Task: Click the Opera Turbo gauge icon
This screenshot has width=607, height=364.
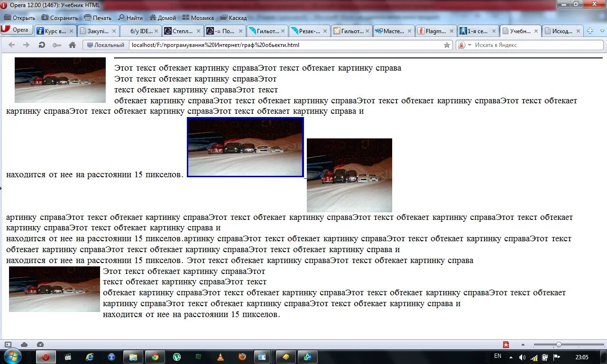Action: pos(40,345)
